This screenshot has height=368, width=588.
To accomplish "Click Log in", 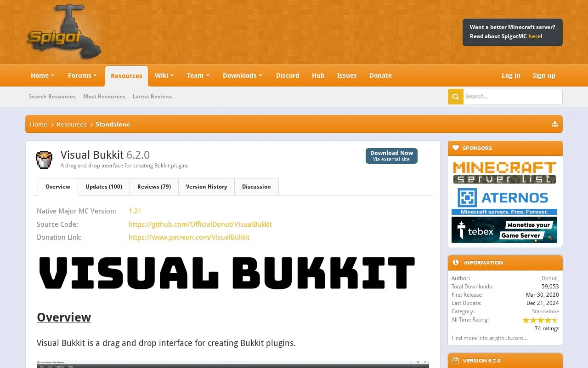I will [511, 75].
